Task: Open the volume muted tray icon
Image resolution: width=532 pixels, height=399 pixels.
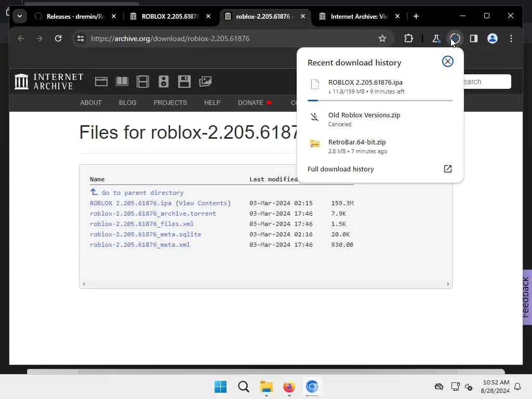Action: coord(469,387)
